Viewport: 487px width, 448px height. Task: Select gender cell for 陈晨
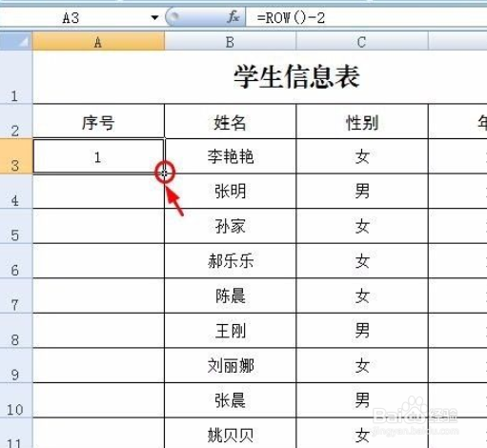[x=362, y=295]
